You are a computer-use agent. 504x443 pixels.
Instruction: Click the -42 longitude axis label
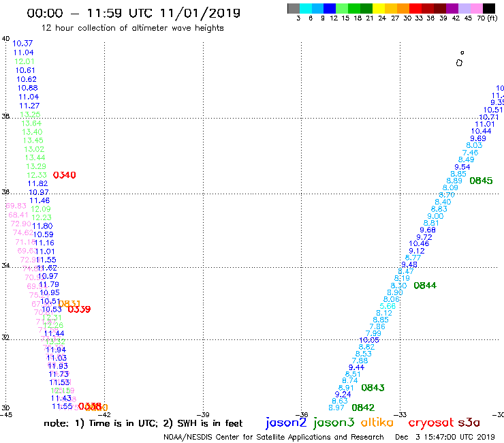tap(104, 415)
